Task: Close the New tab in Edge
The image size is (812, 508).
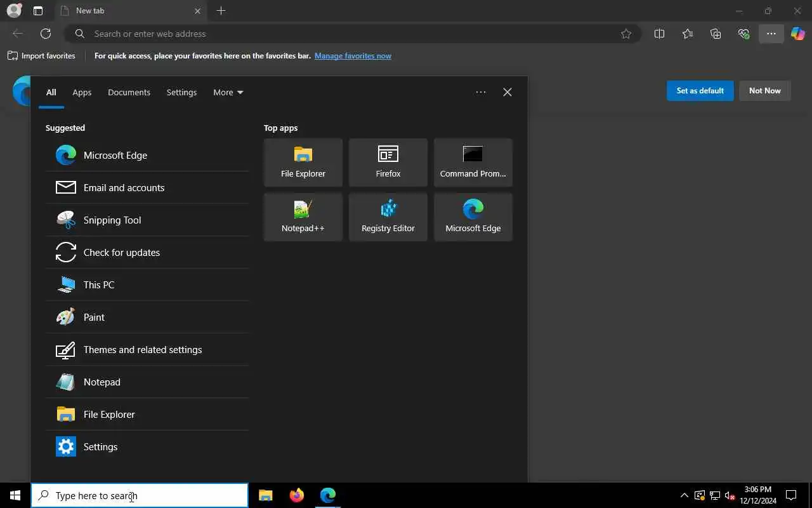Action: [197, 11]
